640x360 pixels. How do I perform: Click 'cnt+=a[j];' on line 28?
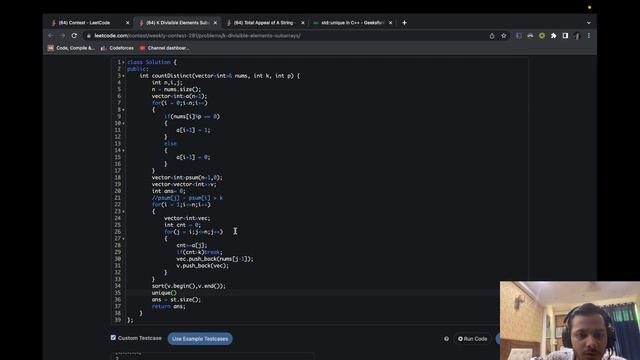click(192, 245)
